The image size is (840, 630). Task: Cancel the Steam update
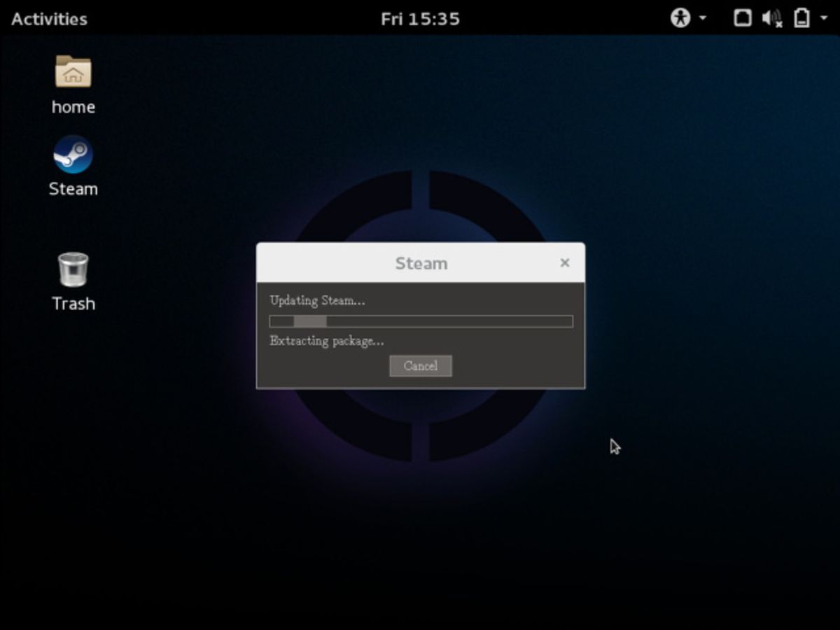421,366
